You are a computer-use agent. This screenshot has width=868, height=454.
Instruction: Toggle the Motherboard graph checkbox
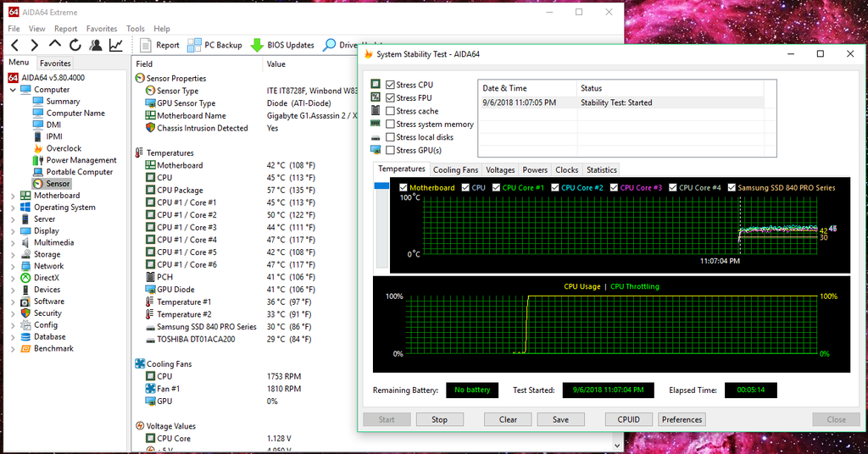tap(403, 187)
